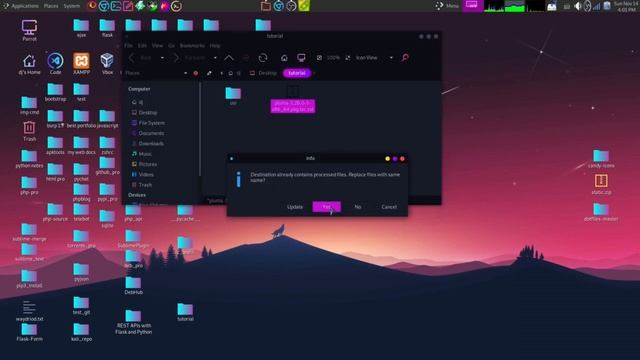Launch Vbox from the desktop
This screenshot has height=360, width=640.
107,64
